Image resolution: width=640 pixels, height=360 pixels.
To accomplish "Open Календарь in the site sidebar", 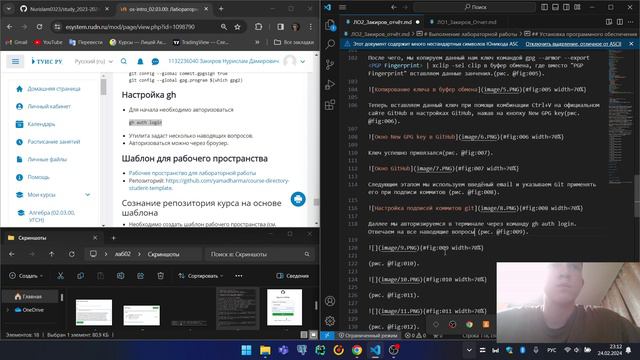I will click(41, 124).
